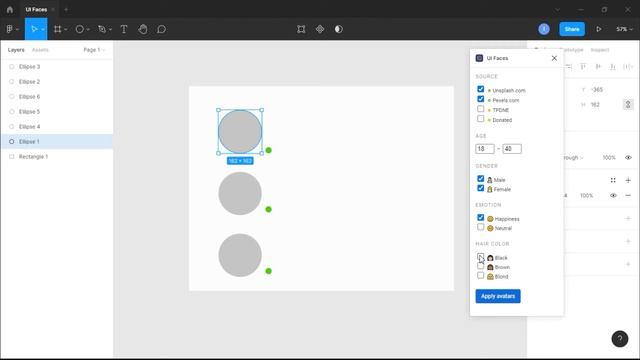The image size is (640, 360).
Task: Switch to the Layers tab
Action: click(x=16, y=50)
